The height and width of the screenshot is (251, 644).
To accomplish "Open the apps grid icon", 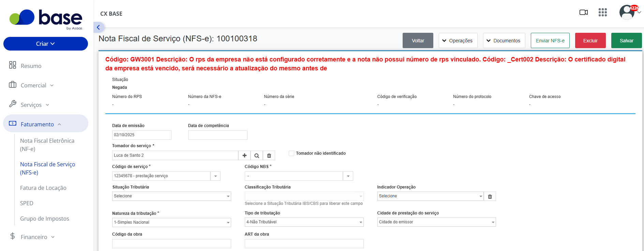I will coord(603,12).
